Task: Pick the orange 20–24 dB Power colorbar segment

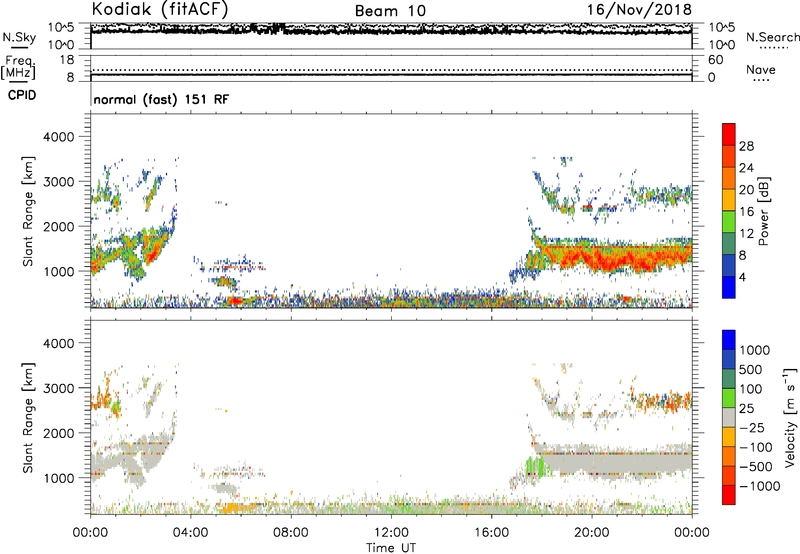Action: point(729,179)
